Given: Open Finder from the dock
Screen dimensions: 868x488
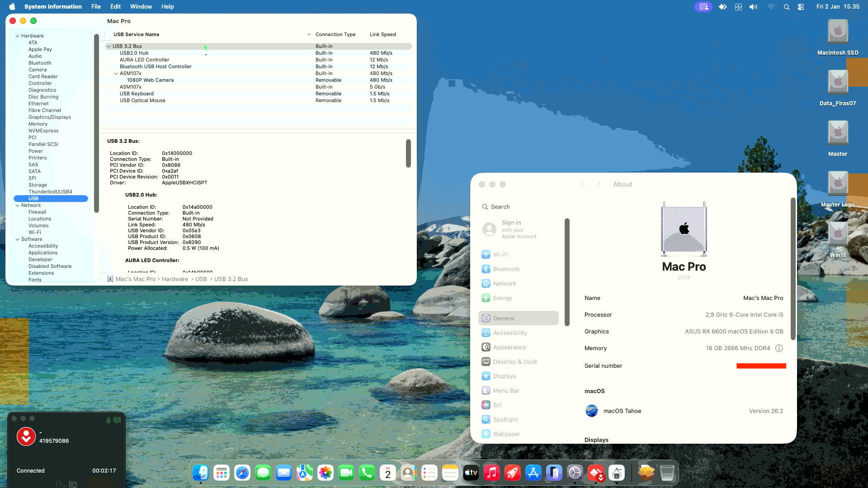Looking at the screenshot, I should pyautogui.click(x=201, y=473).
